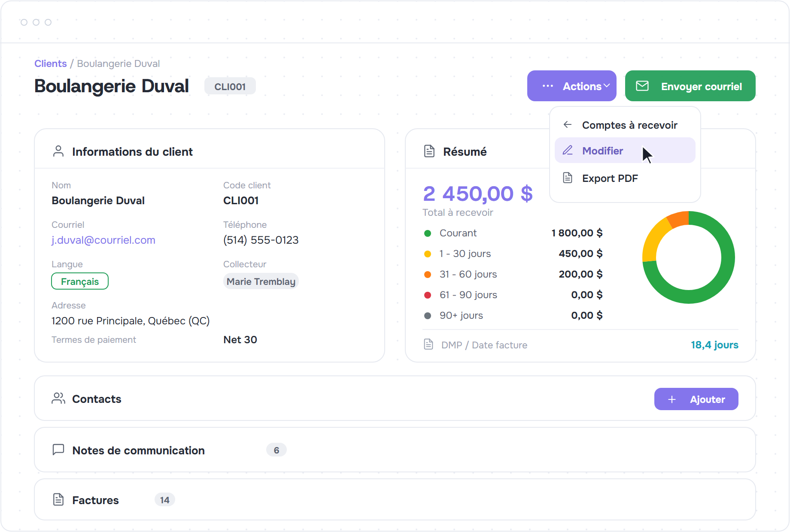Image resolution: width=790 pixels, height=532 pixels.
Task: Click the envelope icon on Envoyer courriel
Action: coord(642,86)
